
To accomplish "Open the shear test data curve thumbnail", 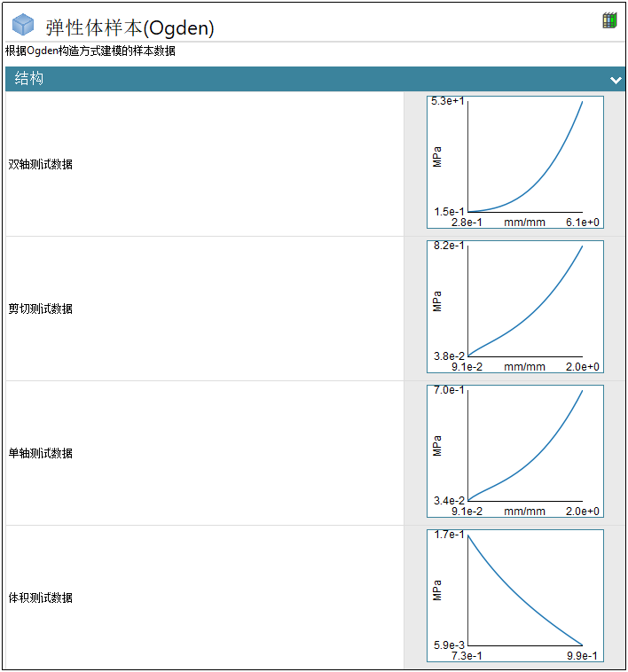I will [x=514, y=307].
